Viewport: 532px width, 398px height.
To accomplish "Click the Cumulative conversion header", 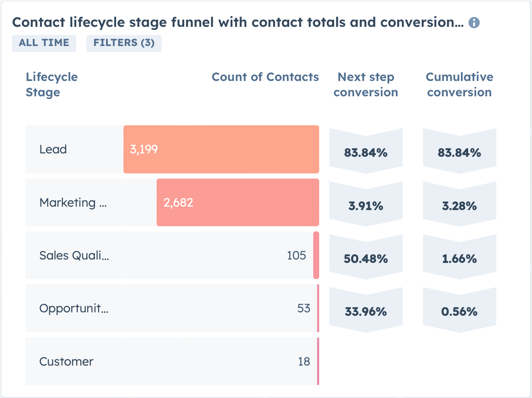I will coord(459,84).
